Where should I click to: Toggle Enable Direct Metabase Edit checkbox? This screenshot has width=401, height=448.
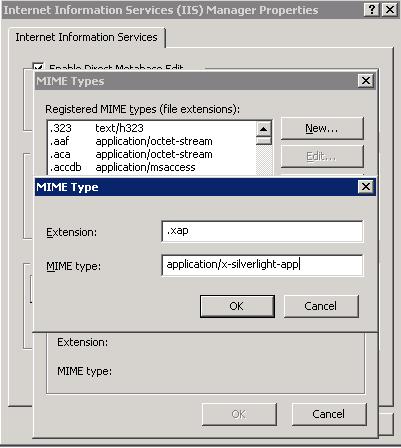click(38, 67)
